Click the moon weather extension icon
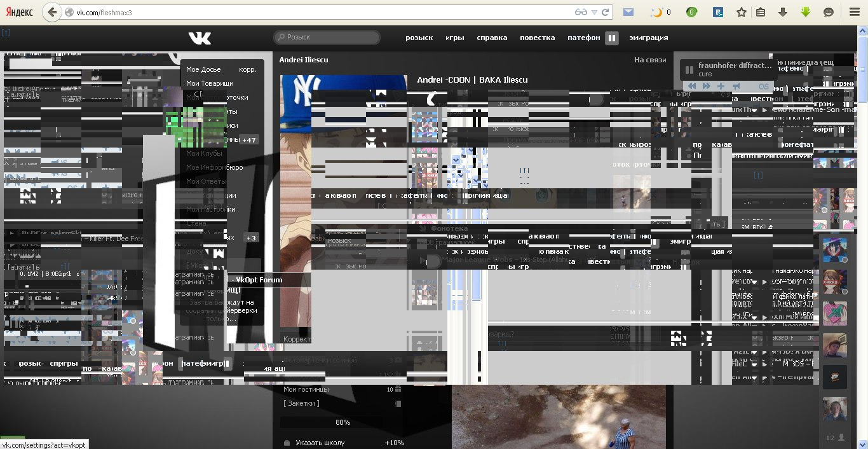868x449 pixels. tap(658, 12)
